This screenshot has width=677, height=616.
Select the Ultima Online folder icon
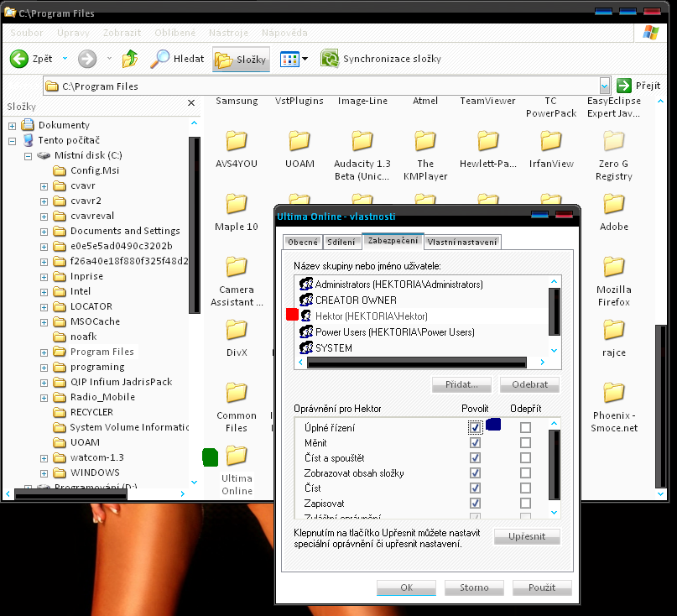(x=237, y=456)
